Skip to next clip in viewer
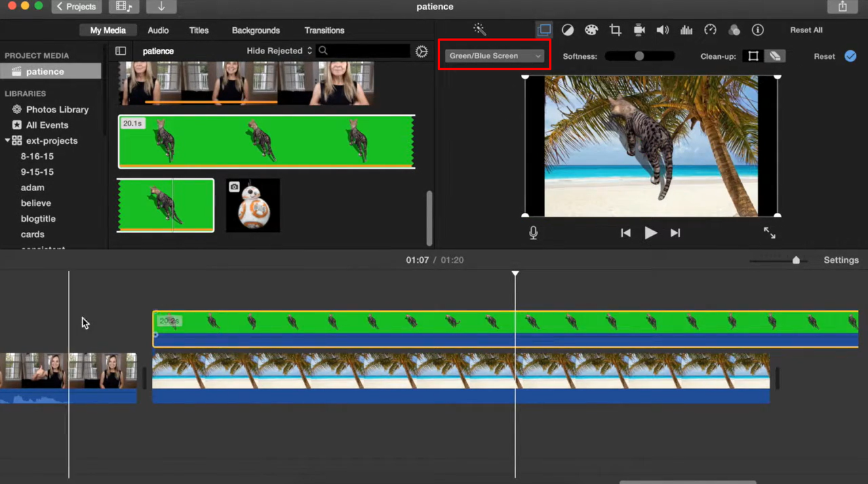 pos(675,233)
